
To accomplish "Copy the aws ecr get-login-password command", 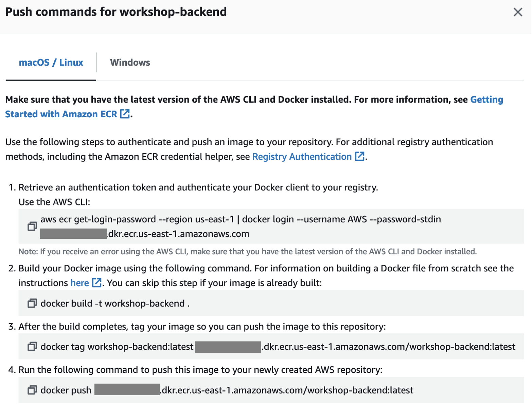I will point(32,226).
